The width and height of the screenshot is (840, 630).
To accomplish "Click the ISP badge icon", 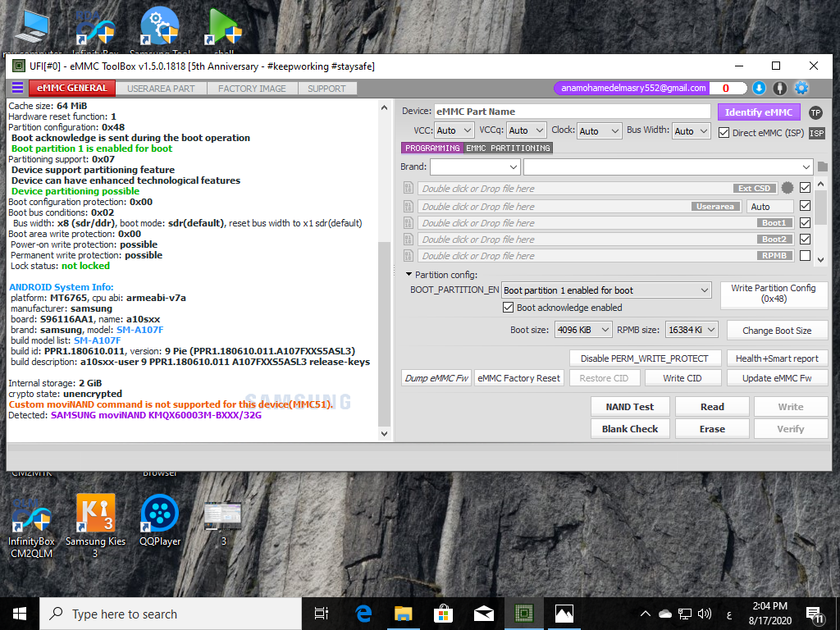I will 817,133.
